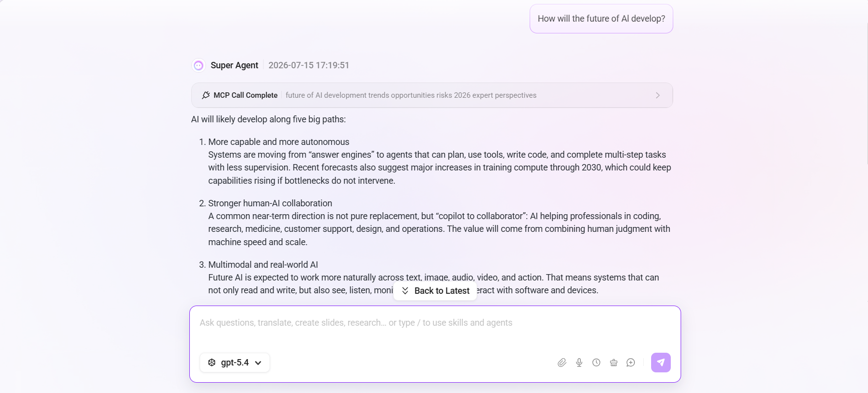Select the user message bubble about AI future
The width and height of the screenshot is (868, 393).
[601, 19]
